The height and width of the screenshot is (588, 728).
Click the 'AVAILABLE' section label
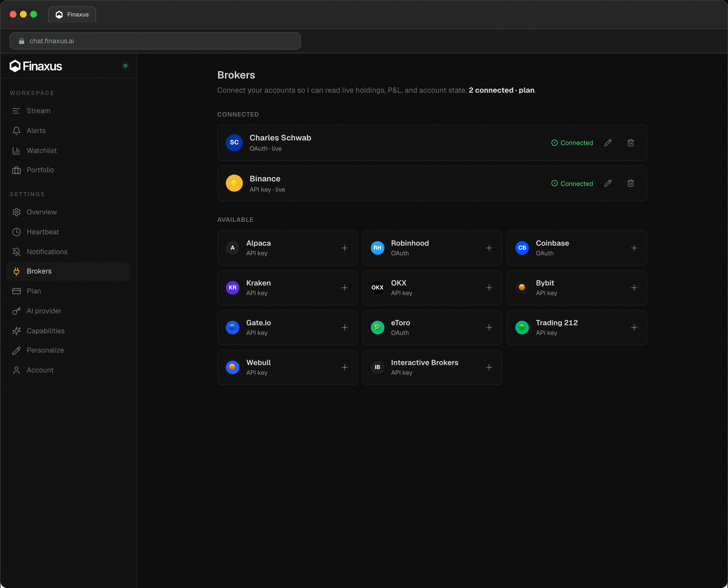click(x=235, y=220)
